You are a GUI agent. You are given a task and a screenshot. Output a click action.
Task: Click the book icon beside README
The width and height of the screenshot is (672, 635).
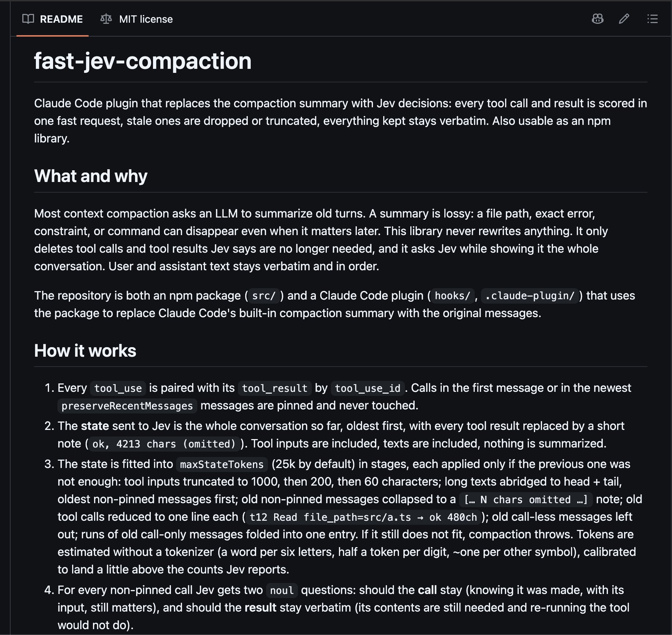pos(28,19)
